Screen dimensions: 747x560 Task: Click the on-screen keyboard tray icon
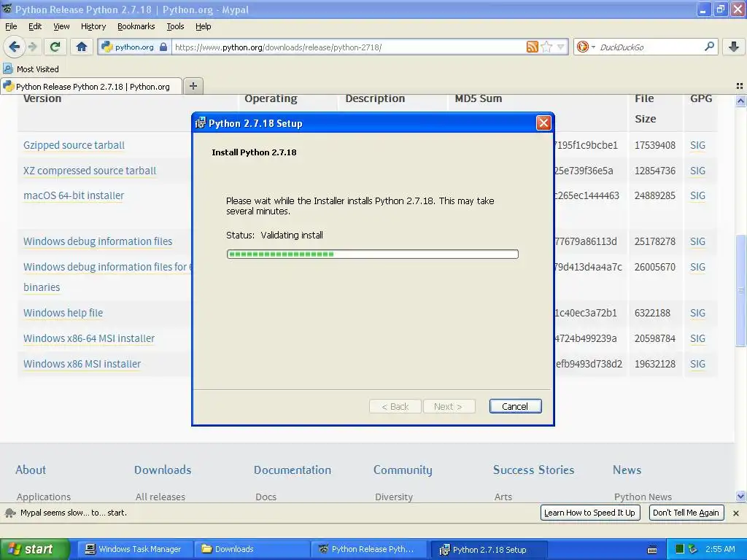click(652, 550)
